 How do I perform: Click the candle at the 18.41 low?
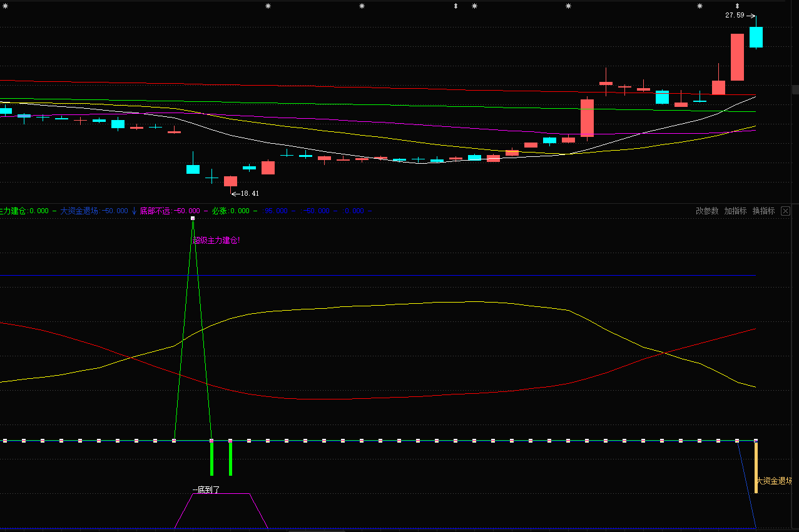(230, 181)
